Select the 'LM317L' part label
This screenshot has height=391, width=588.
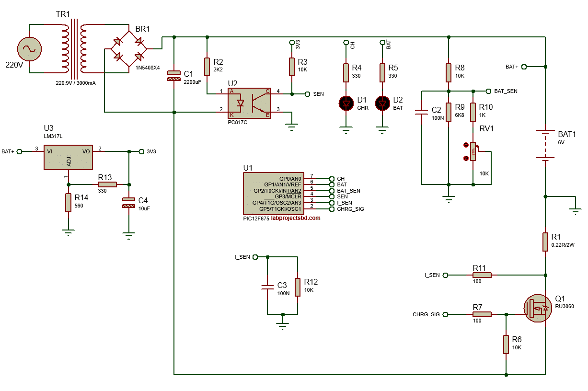click(53, 137)
